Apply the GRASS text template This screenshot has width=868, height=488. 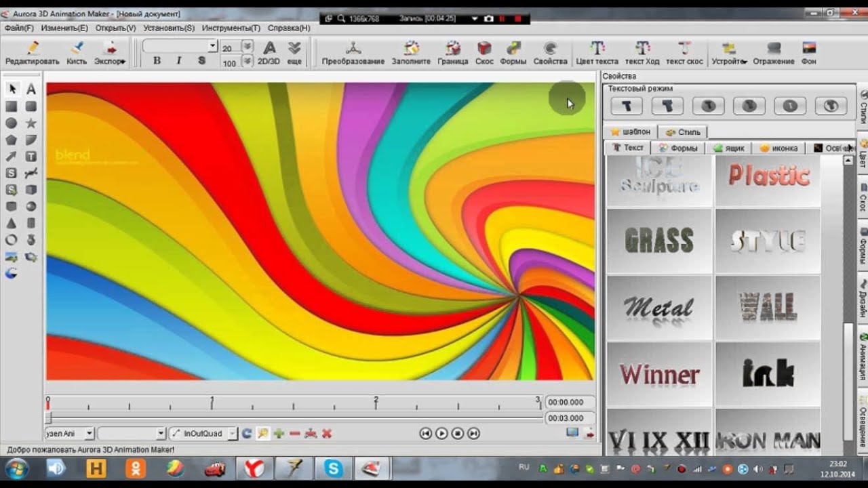660,241
